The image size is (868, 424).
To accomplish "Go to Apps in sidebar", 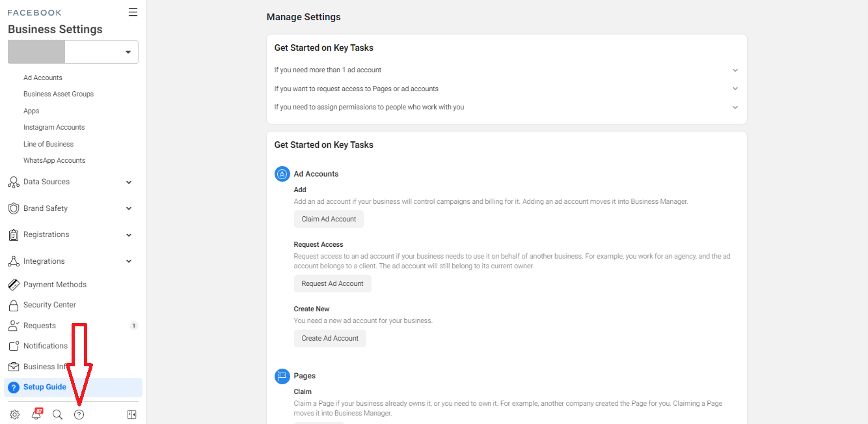I will coord(31,111).
